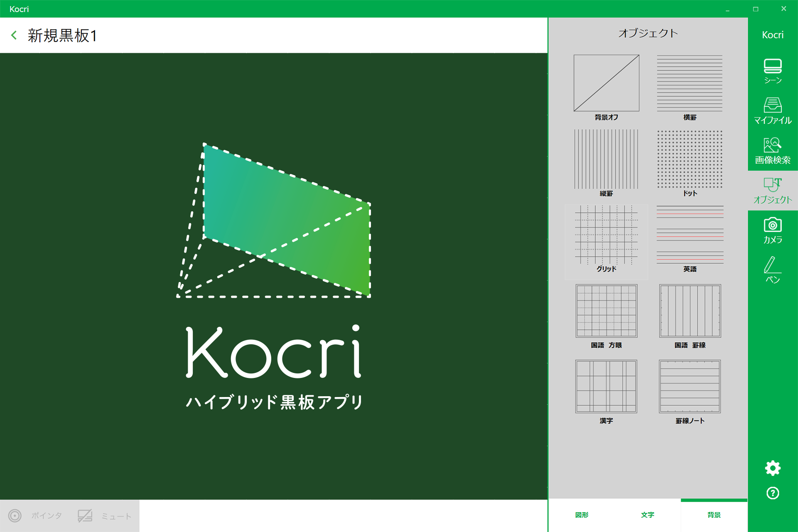
Task: Minimize the Kocri window
Action: tap(727, 9)
